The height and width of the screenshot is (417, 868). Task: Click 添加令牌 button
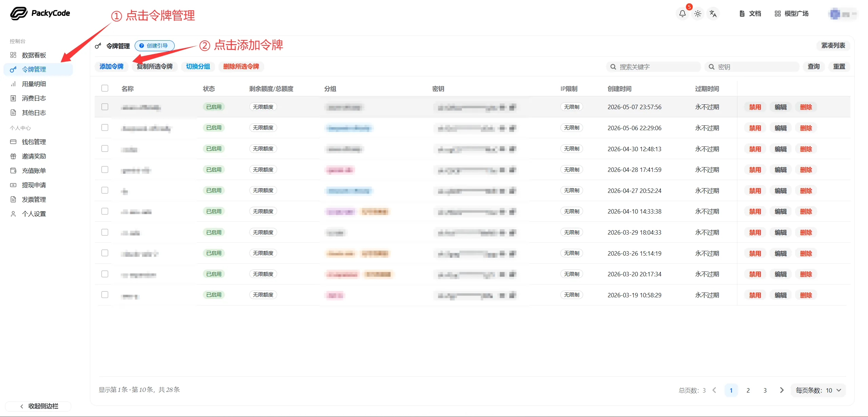pyautogui.click(x=111, y=66)
